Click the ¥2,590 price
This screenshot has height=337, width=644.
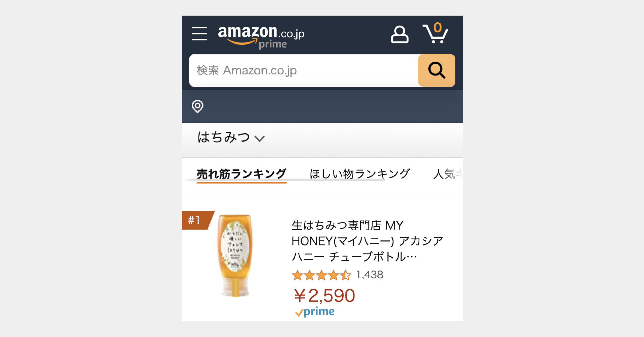[x=325, y=296]
